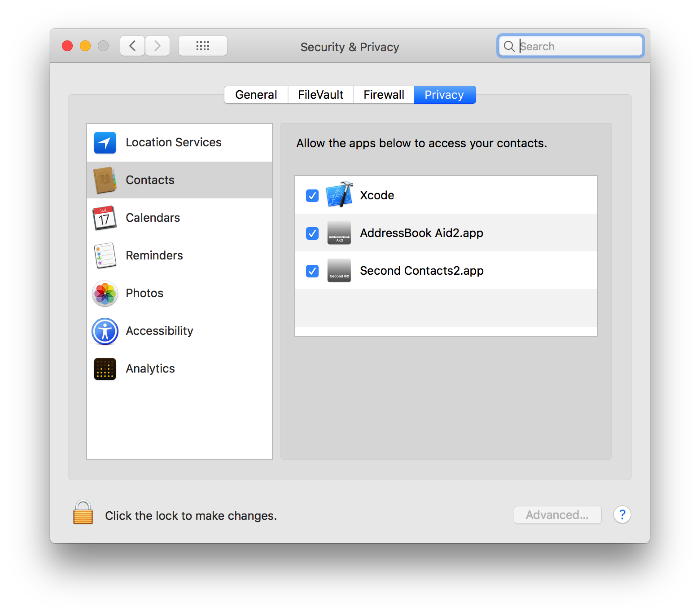Viewport: 700px width, 615px height.
Task: Select Location Services label in sidebar
Action: 174,142
